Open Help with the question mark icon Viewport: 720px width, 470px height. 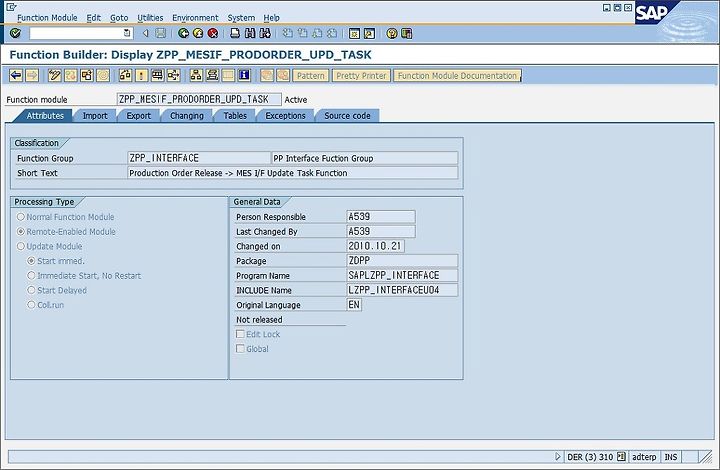[x=392, y=33]
